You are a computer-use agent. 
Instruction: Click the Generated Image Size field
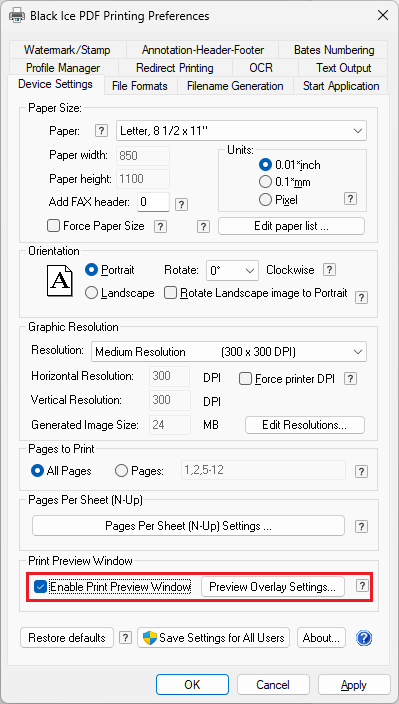point(170,425)
